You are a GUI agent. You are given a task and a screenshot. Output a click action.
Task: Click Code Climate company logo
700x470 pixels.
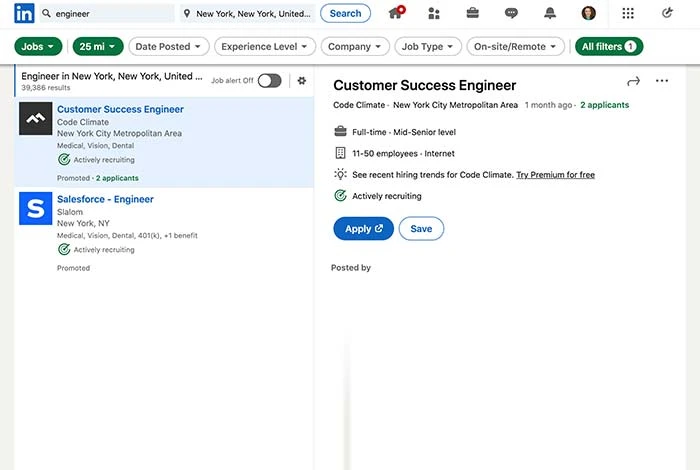36,118
